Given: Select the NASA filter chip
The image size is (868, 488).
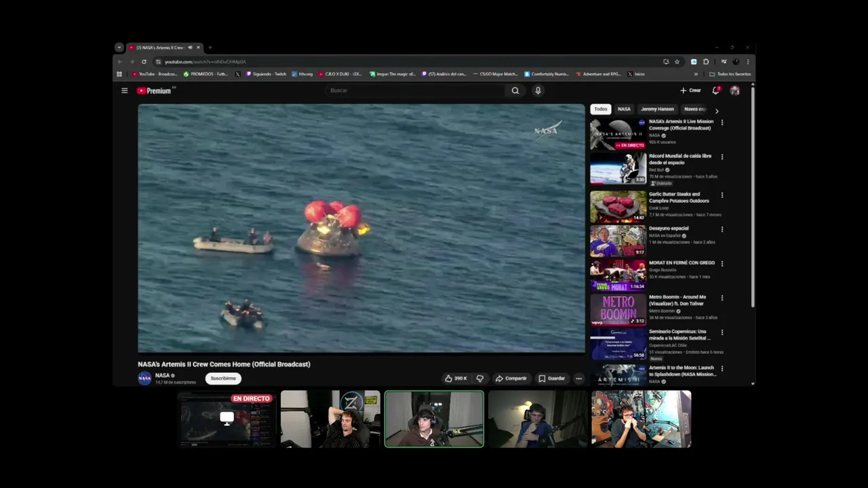Looking at the screenshot, I should [624, 108].
